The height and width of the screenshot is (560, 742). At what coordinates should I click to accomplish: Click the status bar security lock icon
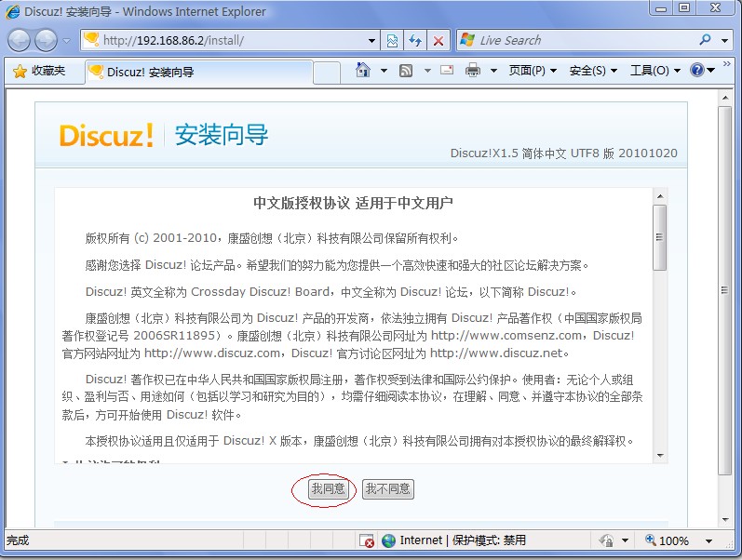[606, 540]
